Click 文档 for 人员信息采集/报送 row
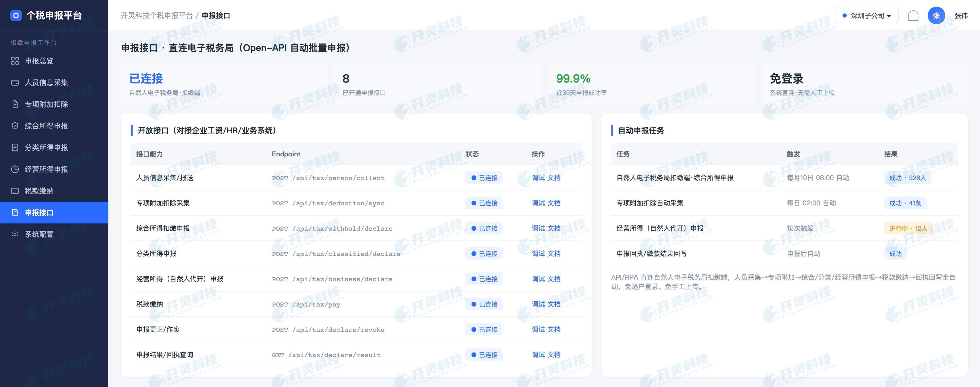 tap(554, 178)
